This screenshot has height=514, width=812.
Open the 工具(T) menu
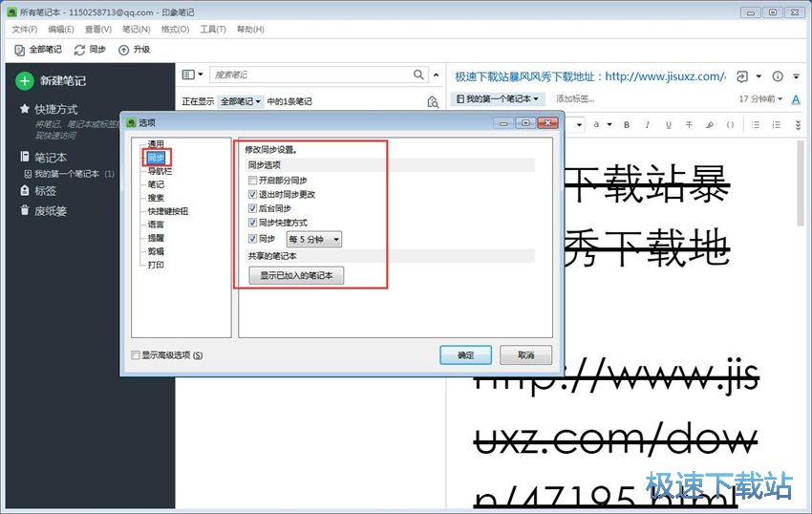coord(213,29)
